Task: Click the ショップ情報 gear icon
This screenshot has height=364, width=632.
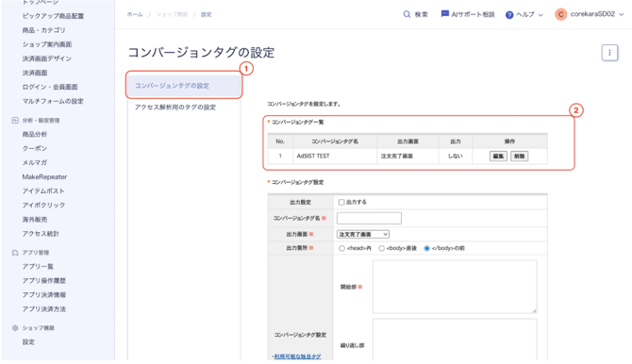Action: click(x=15, y=328)
